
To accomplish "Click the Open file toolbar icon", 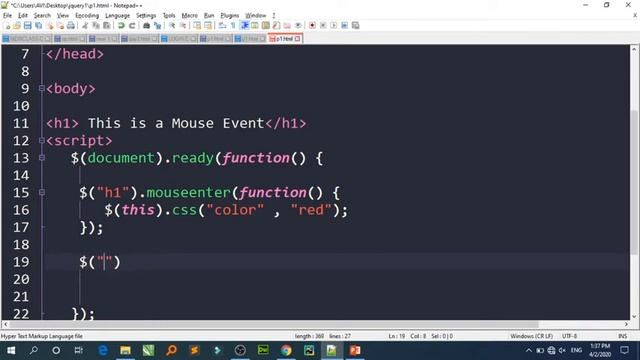I will (17, 25).
